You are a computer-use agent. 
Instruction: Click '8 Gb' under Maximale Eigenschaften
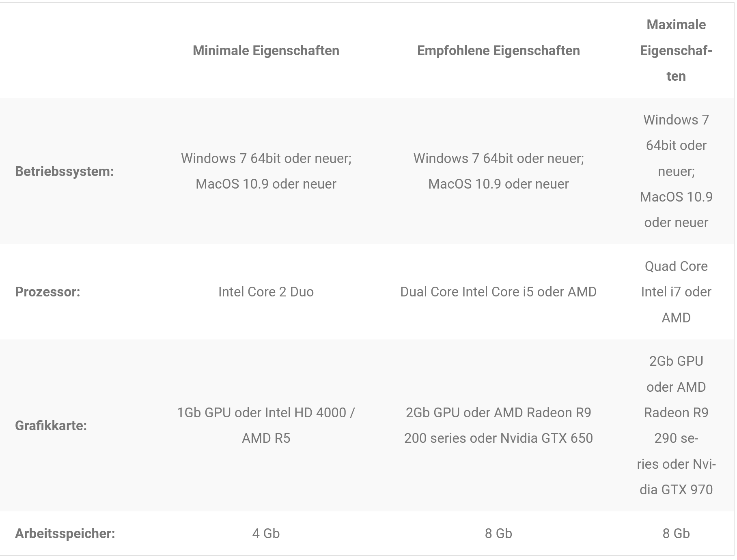676,533
